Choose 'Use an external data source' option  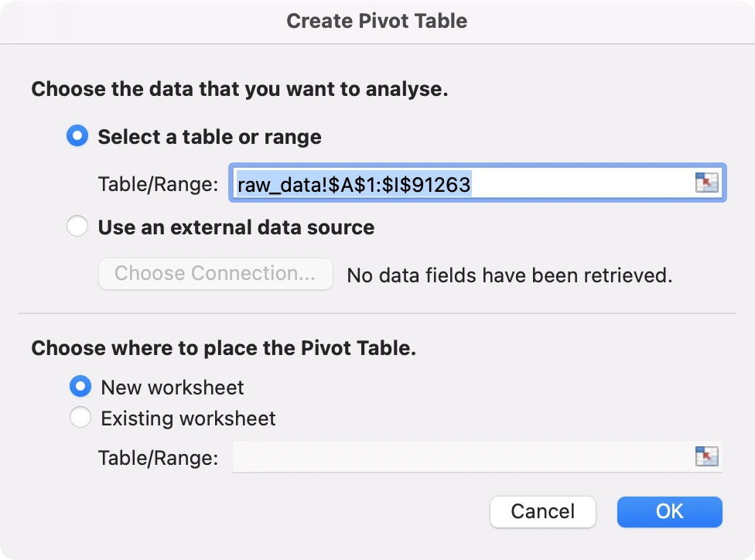click(x=77, y=227)
